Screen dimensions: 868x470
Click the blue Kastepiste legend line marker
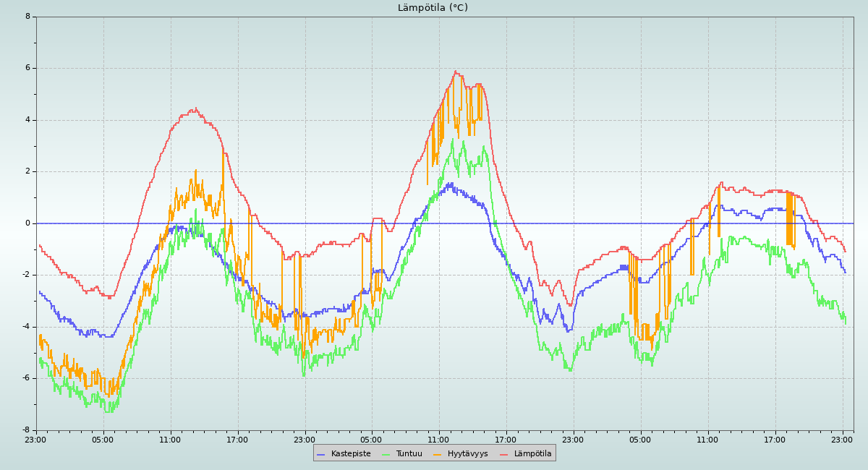tap(321, 454)
